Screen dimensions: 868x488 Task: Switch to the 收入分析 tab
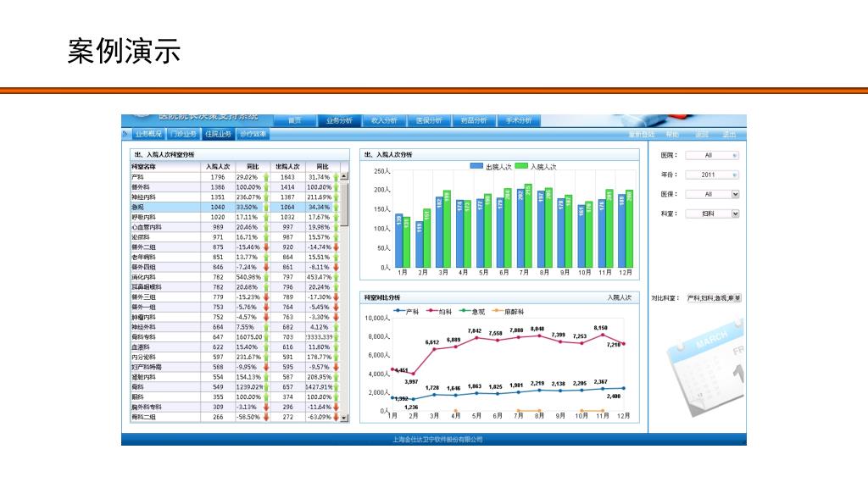point(384,120)
